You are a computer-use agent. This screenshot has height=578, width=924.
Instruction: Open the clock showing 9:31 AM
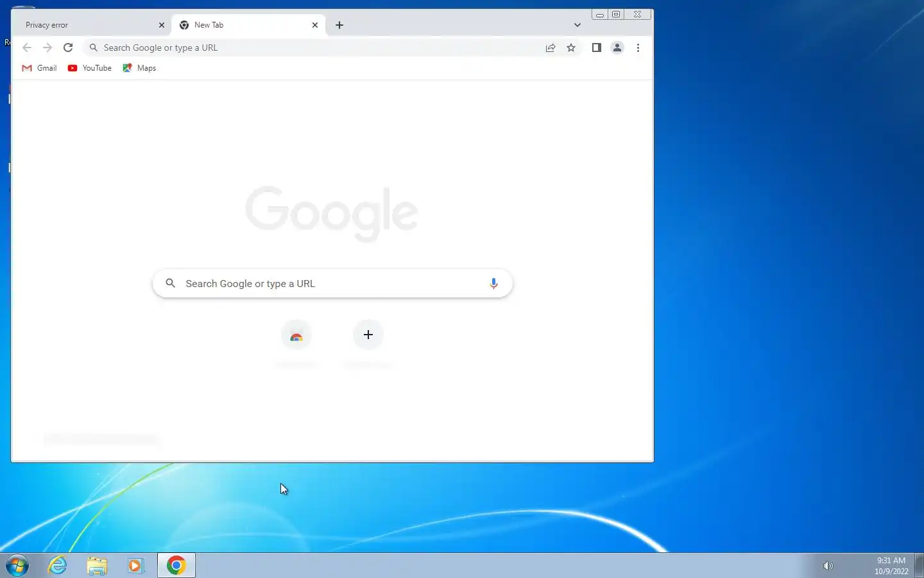(891, 566)
